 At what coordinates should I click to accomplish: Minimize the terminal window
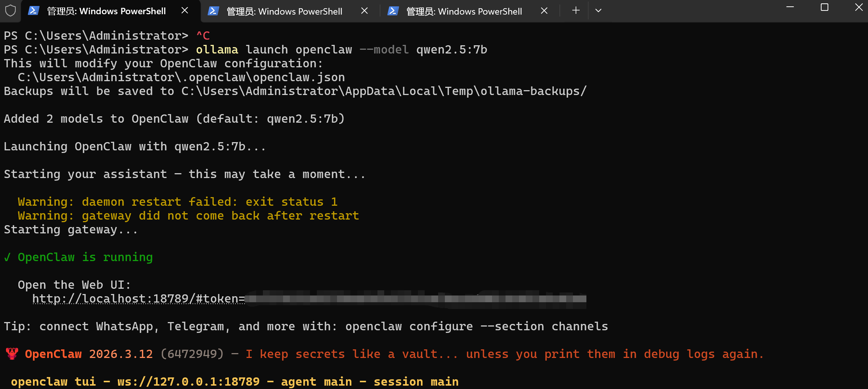click(790, 7)
